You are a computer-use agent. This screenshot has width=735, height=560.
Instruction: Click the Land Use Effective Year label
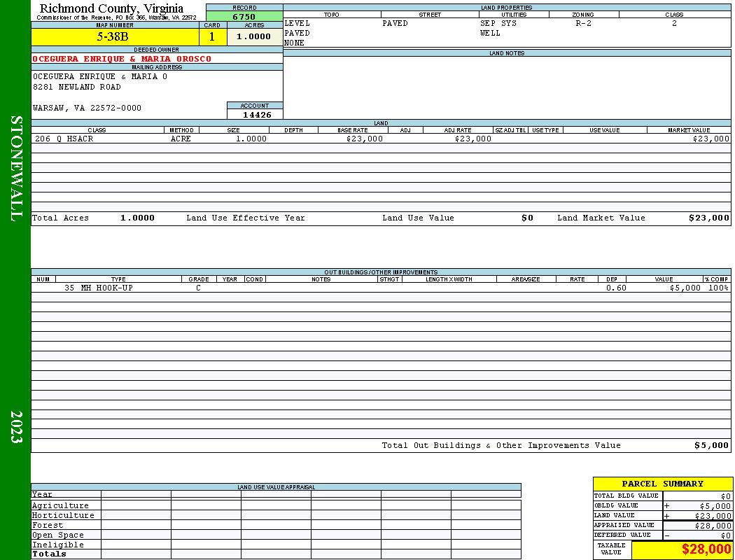[x=245, y=218]
